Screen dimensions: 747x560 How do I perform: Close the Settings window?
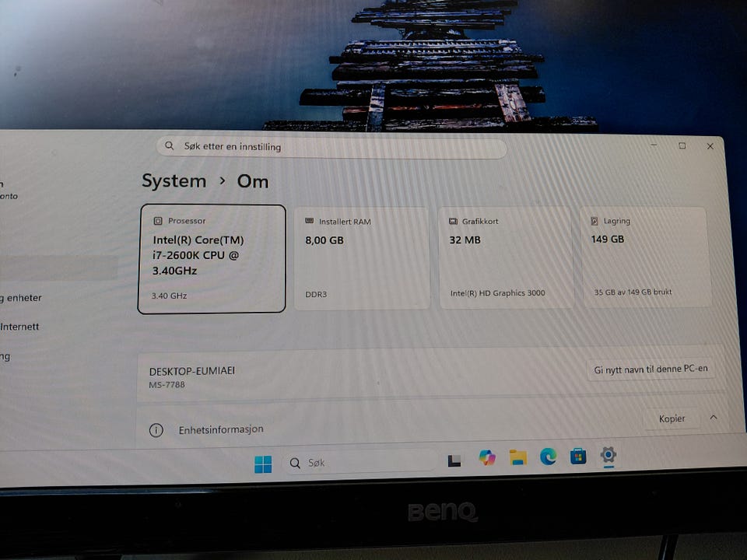[x=710, y=146]
